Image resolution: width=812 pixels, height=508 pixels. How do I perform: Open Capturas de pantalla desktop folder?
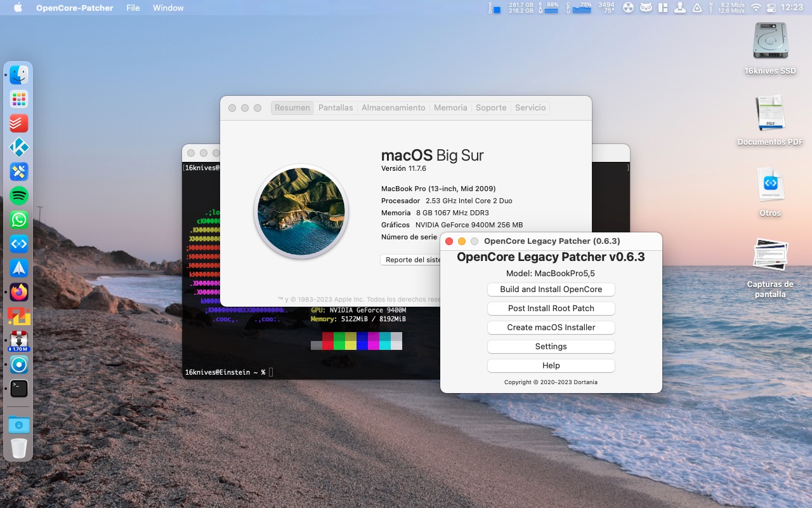(770, 267)
